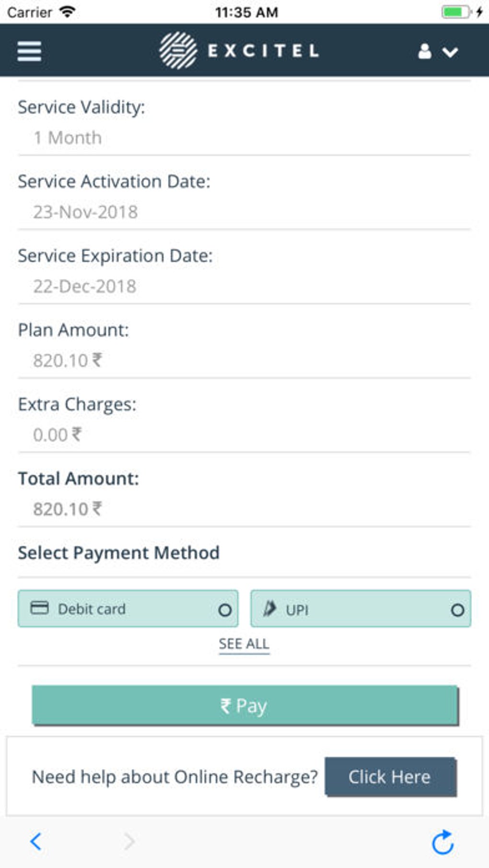Click Here for recharge help
Image resolution: width=489 pixels, height=868 pixels.
[x=390, y=776]
